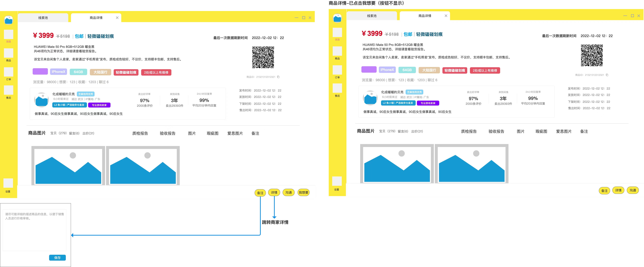
Task: Copy 商品ID using copy icon in left window
Action: [278, 77]
